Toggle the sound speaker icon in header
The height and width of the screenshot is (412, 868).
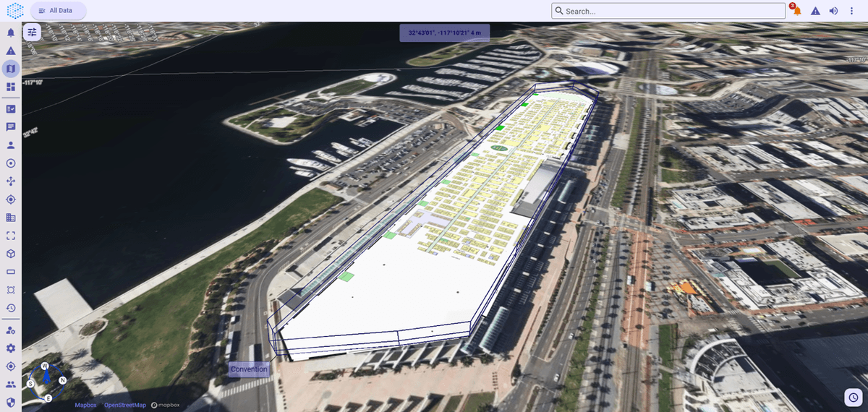833,11
